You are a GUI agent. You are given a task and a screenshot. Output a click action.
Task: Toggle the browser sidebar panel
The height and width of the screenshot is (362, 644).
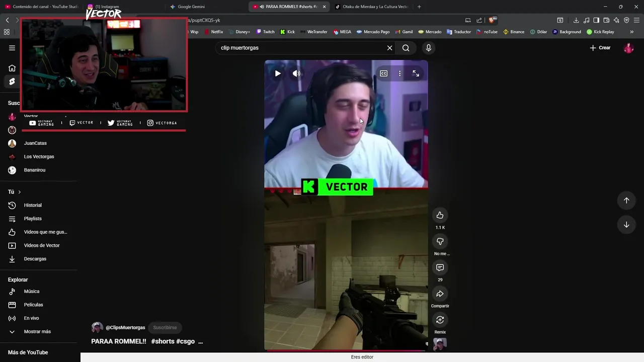[596, 20]
